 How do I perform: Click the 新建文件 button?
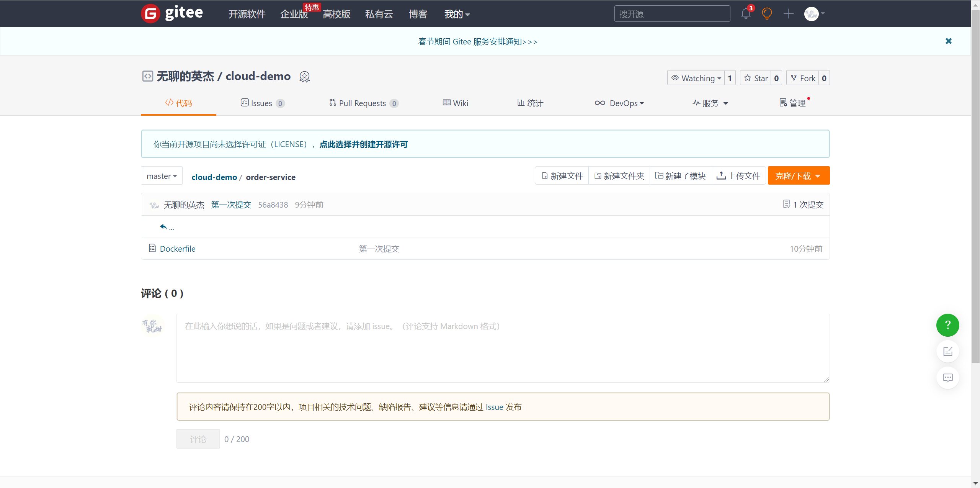pos(562,176)
